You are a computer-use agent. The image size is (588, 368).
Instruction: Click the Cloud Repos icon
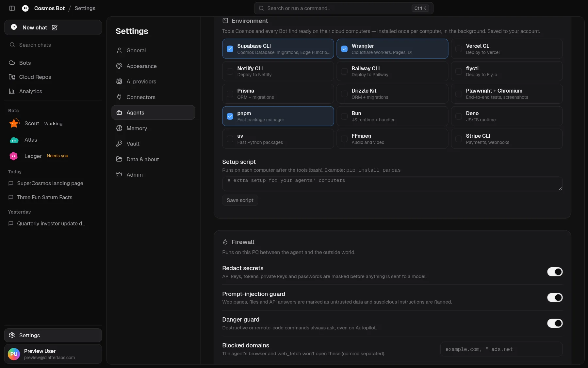[x=12, y=77]
